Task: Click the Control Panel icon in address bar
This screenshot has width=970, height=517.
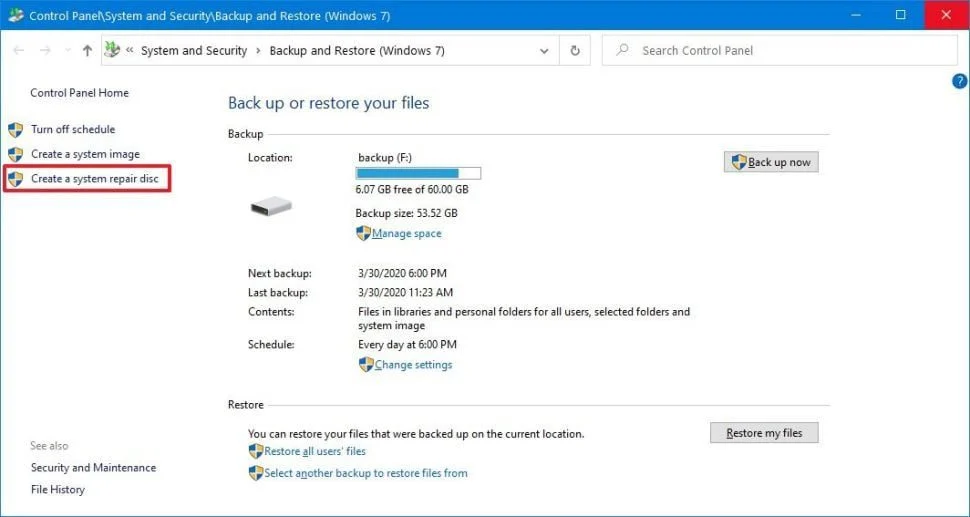Action: (112, 50)
